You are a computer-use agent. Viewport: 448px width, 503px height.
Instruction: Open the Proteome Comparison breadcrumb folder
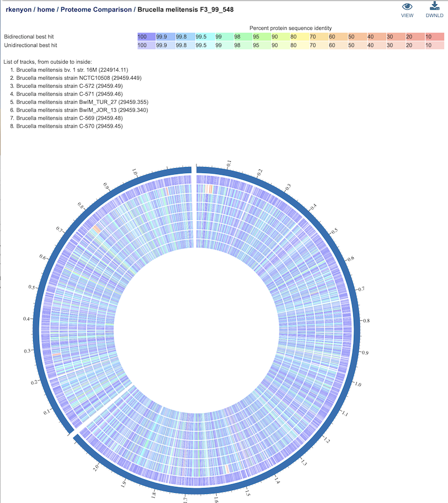[96, 10]
